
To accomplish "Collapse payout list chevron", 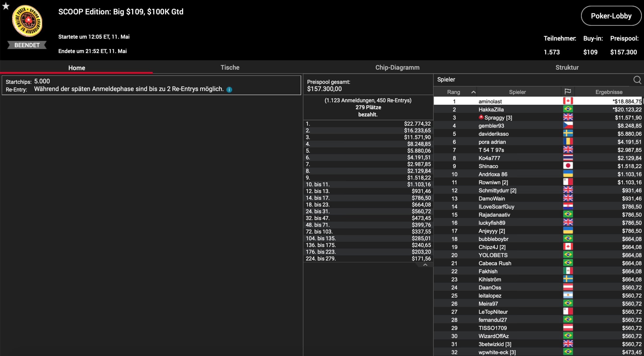I will [x=425, y=265].
